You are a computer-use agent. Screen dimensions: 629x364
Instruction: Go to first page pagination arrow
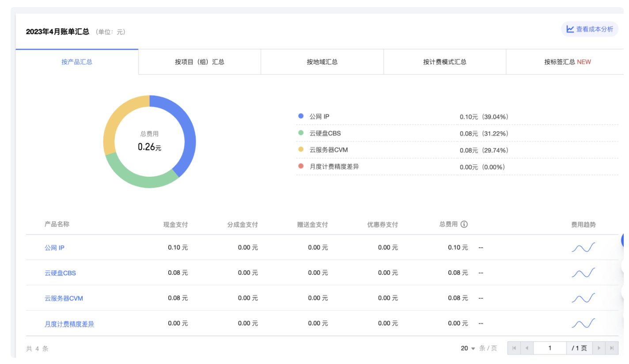[x=514, y=348]
